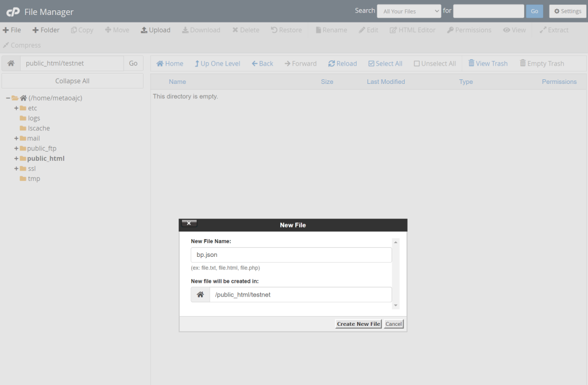The image size is (588, 385).
Task: Open the Upload tool
Action: (x=155, y=30)
